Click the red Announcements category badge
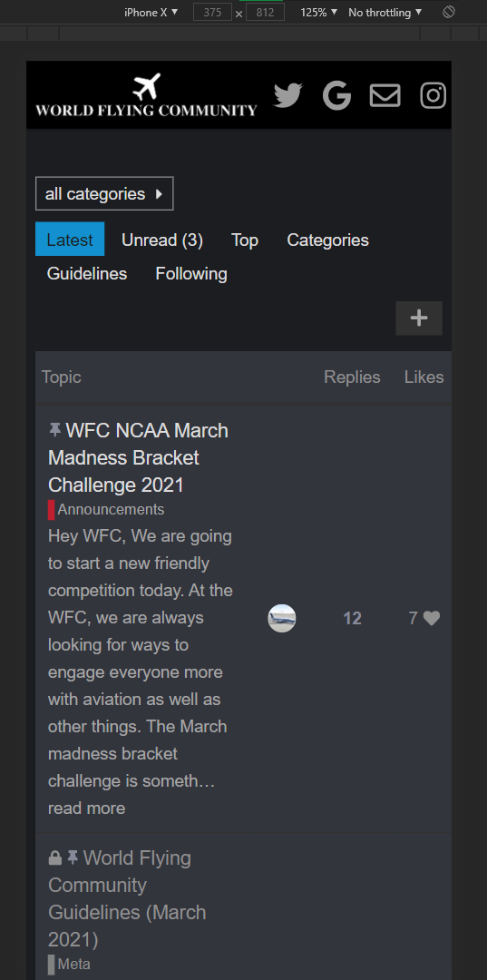The height and width of the screenshot is (980, 487). [x=106, y=509]
